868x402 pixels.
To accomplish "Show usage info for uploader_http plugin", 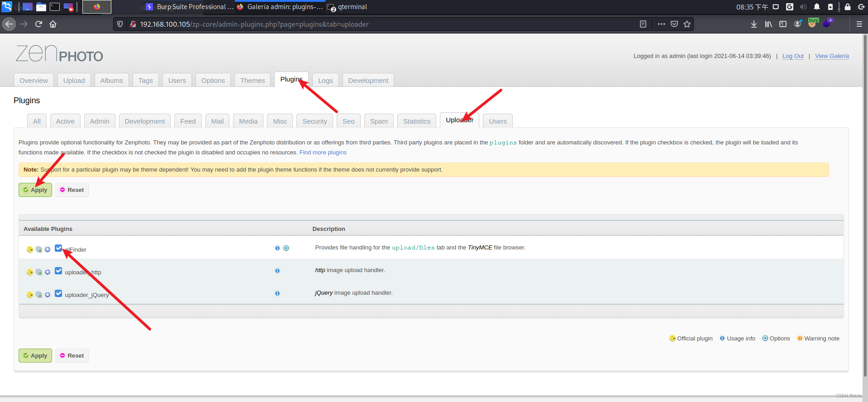I will coord(277,271).
